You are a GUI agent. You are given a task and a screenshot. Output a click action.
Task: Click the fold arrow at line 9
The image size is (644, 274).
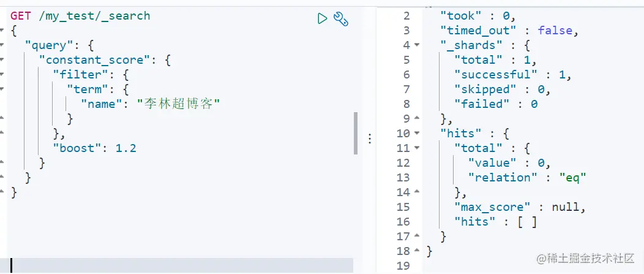(416, 119)
